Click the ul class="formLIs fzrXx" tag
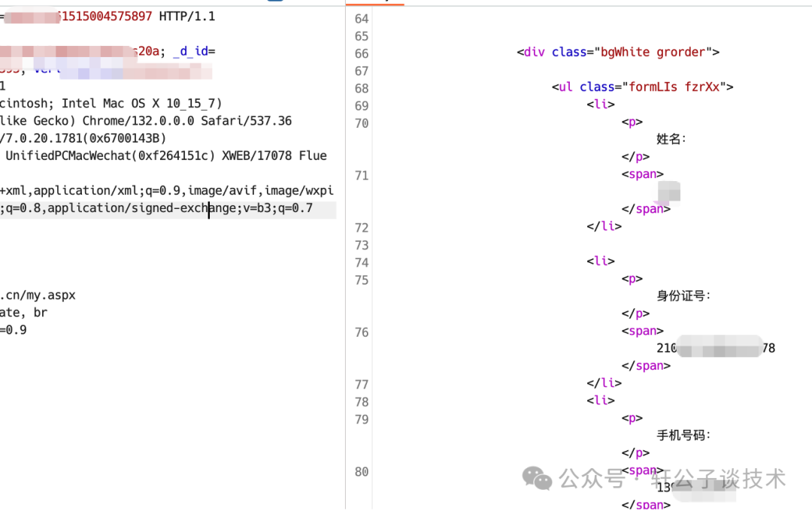Image resolution: width=812 pixels, height=511 pixels. pyautogui.click(x=642, y=87)
